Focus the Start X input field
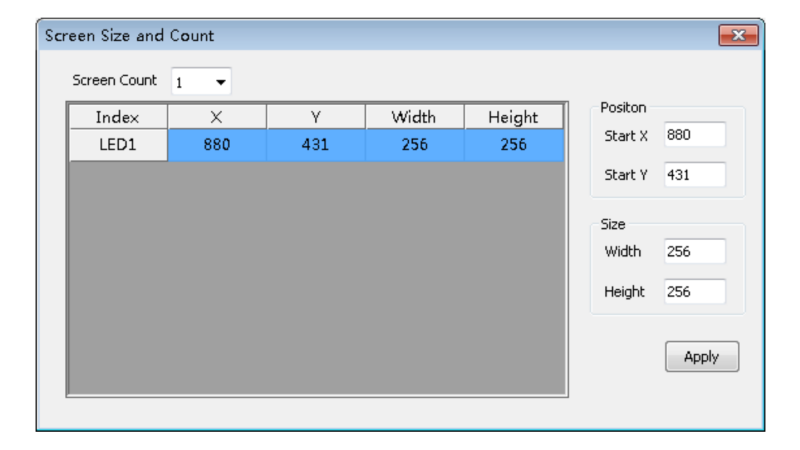800x450 pixels. tap(694, 135)
